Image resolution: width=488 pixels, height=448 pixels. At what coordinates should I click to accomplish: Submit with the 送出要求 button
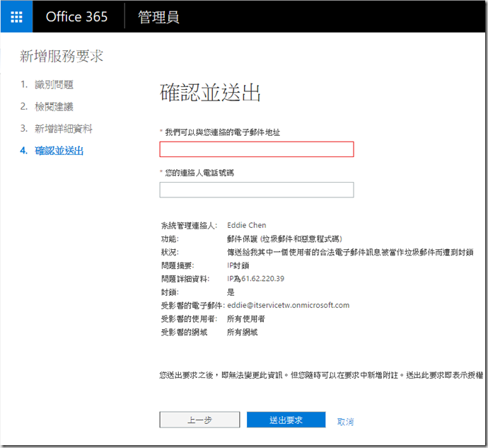pos(286,420)
